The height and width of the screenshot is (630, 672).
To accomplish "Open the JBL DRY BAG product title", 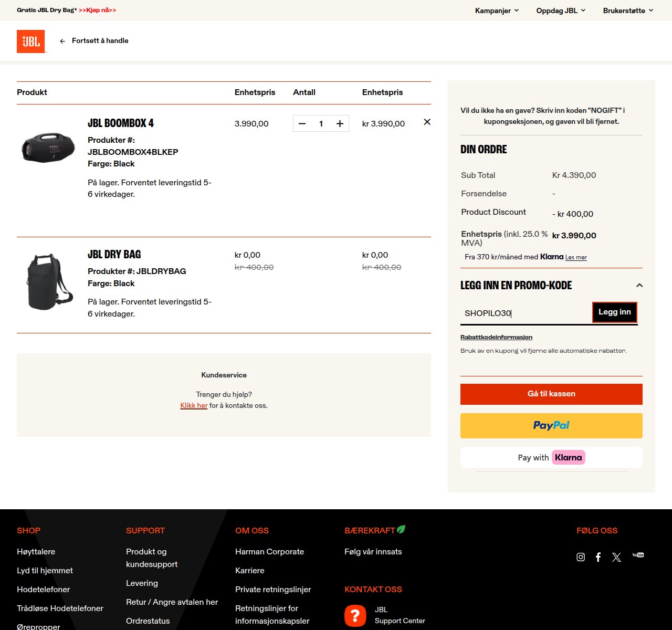I will [114, 254].
